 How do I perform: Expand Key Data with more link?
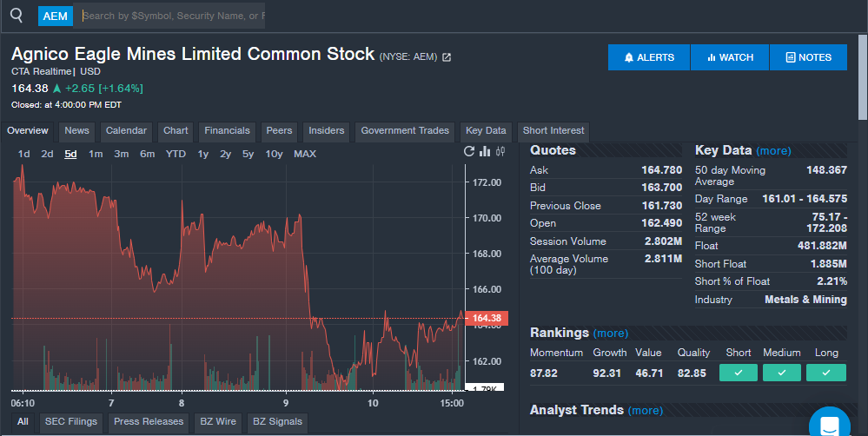pos(773,151)
